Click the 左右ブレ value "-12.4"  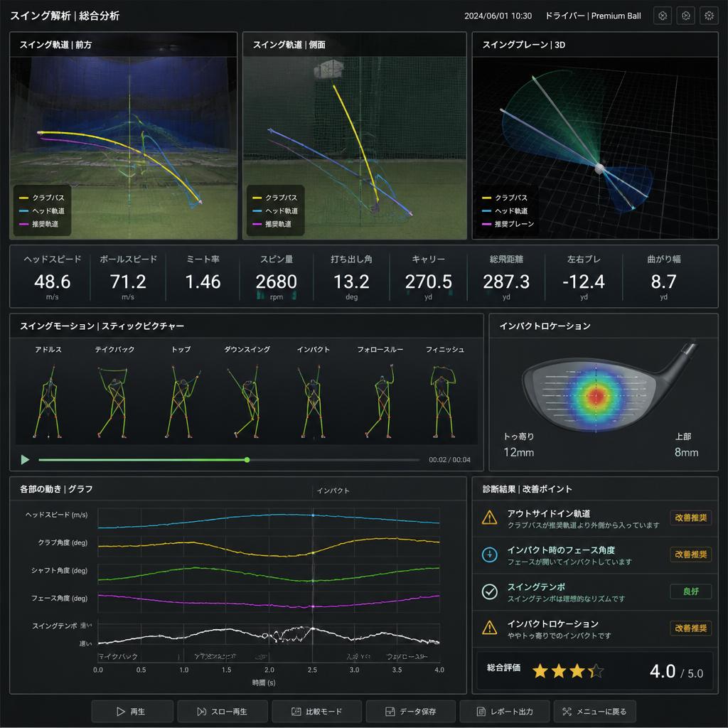(584, 282)
